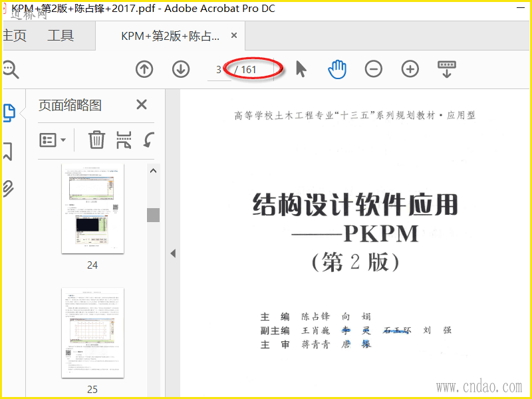The image size is (532, 399).
Task: Click the thumbnail panel scrollbar handle
Action: point(154,215)
